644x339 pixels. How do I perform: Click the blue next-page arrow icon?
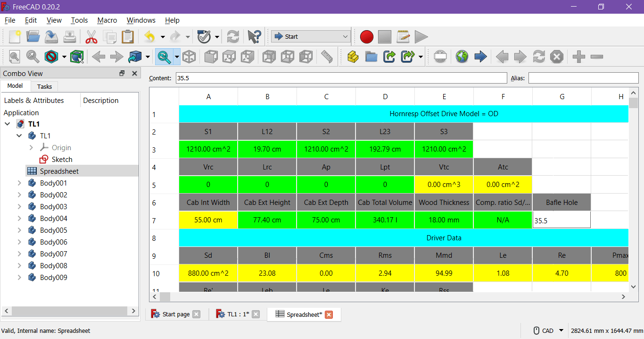click(480, 57)
